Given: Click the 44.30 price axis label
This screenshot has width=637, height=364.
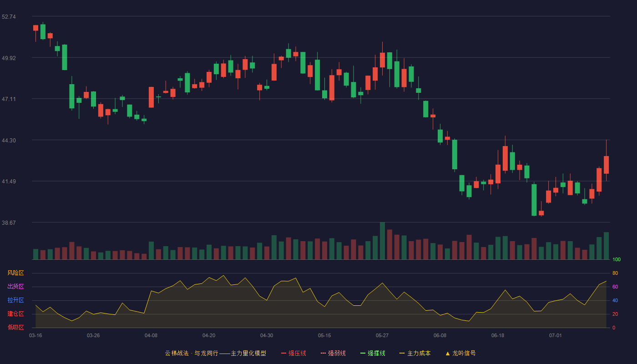Looking at the screenshot, I should [x=9, y=141].
